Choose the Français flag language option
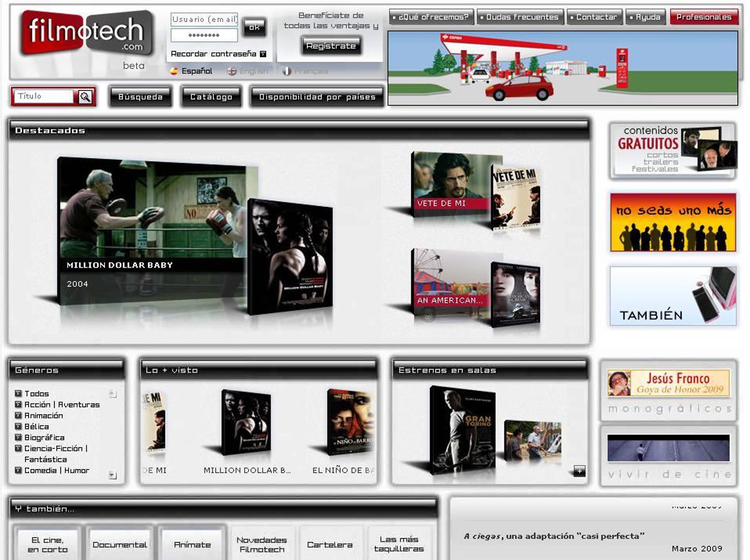 coord(287,71)
